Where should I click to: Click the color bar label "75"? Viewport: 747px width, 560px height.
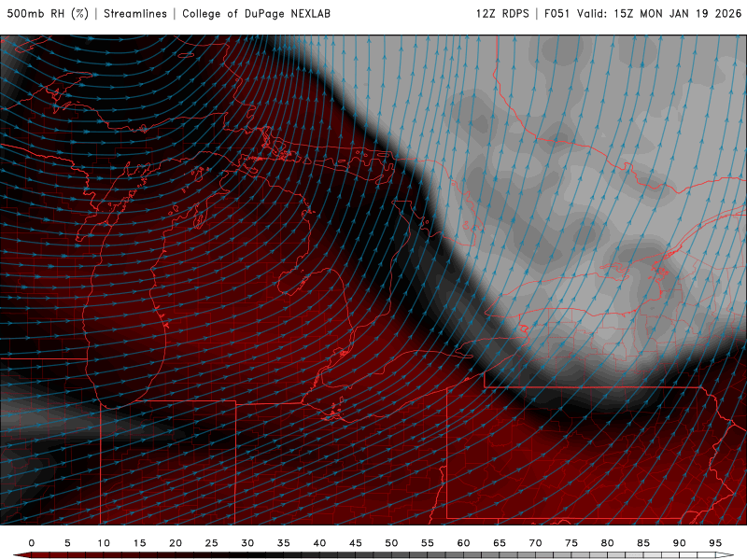tap(571, 543)
